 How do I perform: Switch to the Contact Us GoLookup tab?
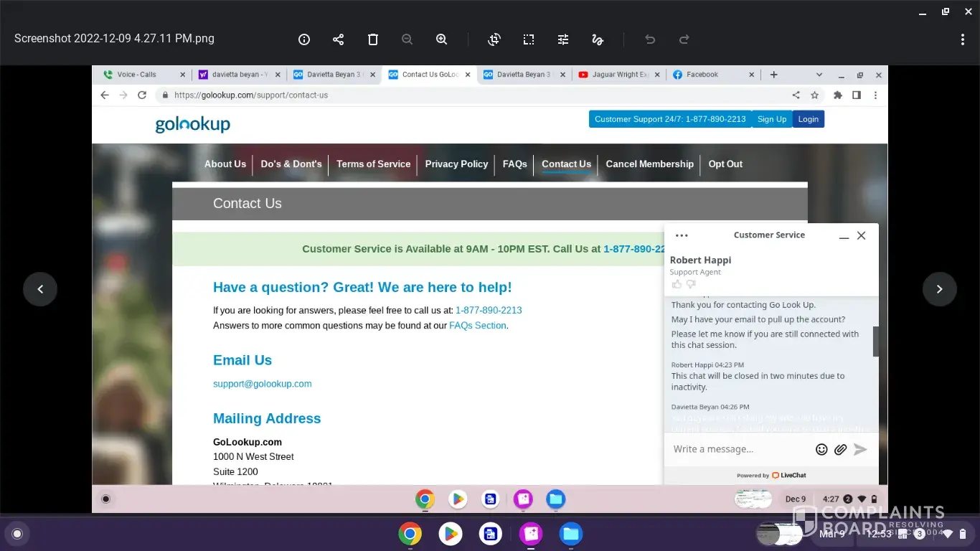coord(430,75)
